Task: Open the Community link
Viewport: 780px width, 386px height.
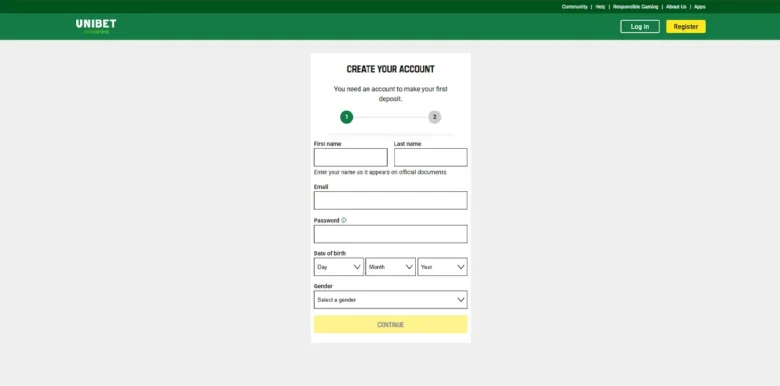Action: (x=575, y=7)
